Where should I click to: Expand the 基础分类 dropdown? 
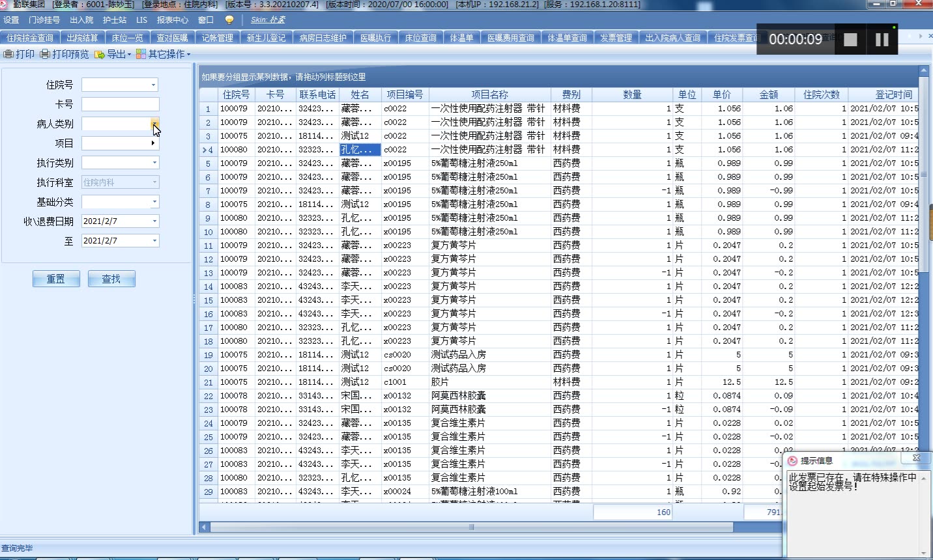pos(154,202)
